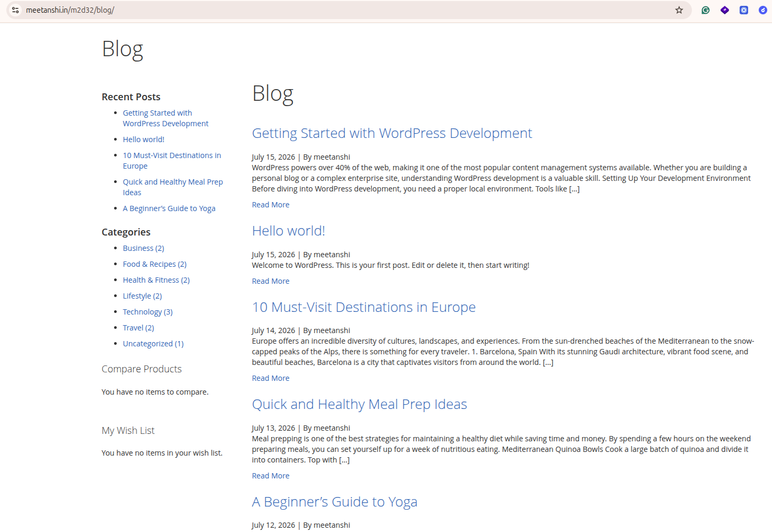Click the address bar URL meetanshi.in/m2d32/blog/
The height and width of the screenshot is (532, 772).
pos(70,10)
